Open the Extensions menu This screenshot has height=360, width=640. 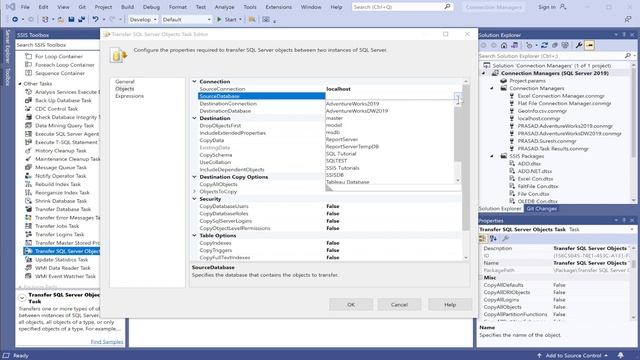[x=278, y=7]
